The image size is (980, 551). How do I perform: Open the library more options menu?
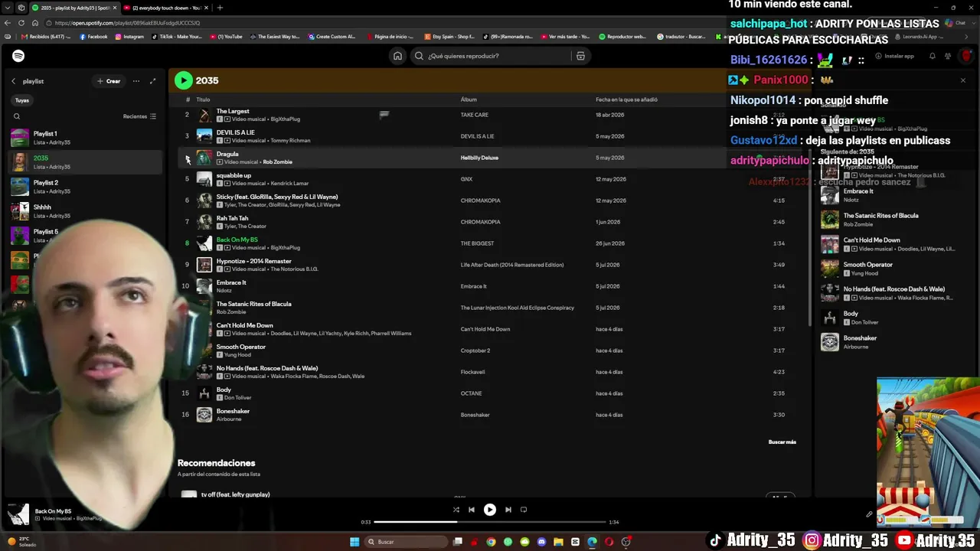(x=136, y=81)
